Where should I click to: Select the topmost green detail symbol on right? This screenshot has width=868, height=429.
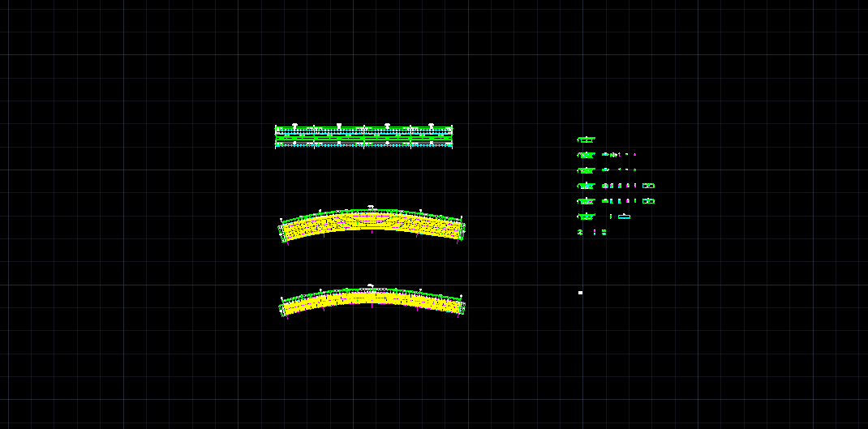tap(586, 139)
